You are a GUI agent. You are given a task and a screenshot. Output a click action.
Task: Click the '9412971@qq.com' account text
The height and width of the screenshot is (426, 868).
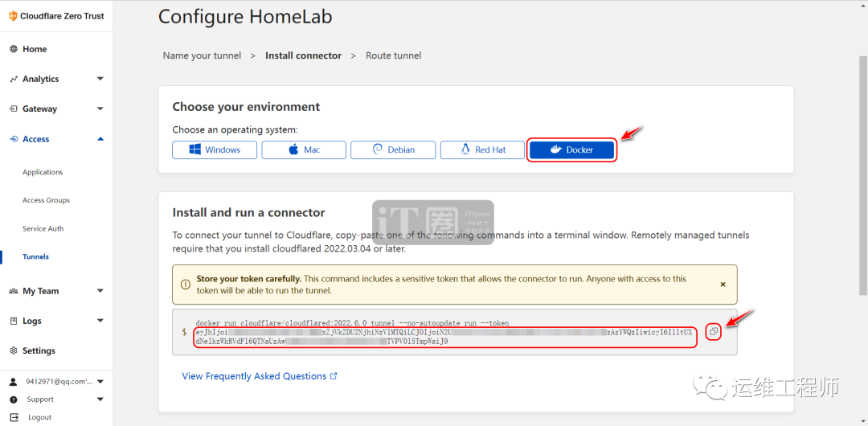coord(58,382)
